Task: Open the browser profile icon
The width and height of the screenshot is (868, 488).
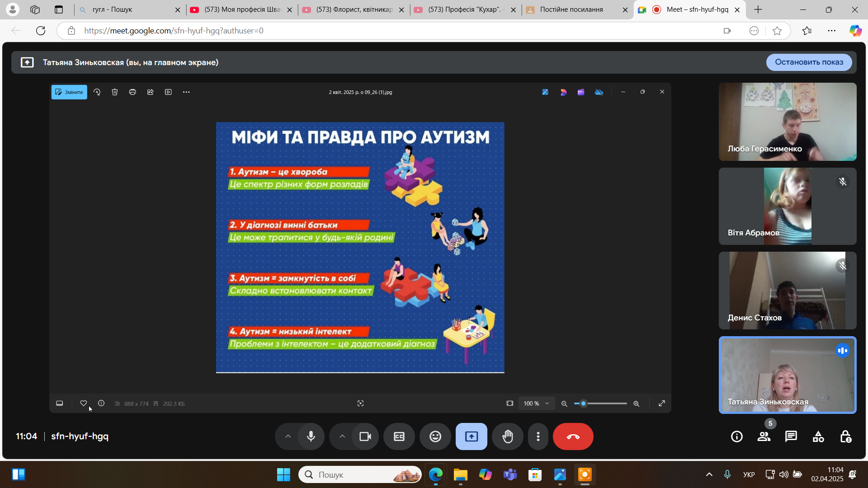Action: pyautogui.click(x=13, y=9)
